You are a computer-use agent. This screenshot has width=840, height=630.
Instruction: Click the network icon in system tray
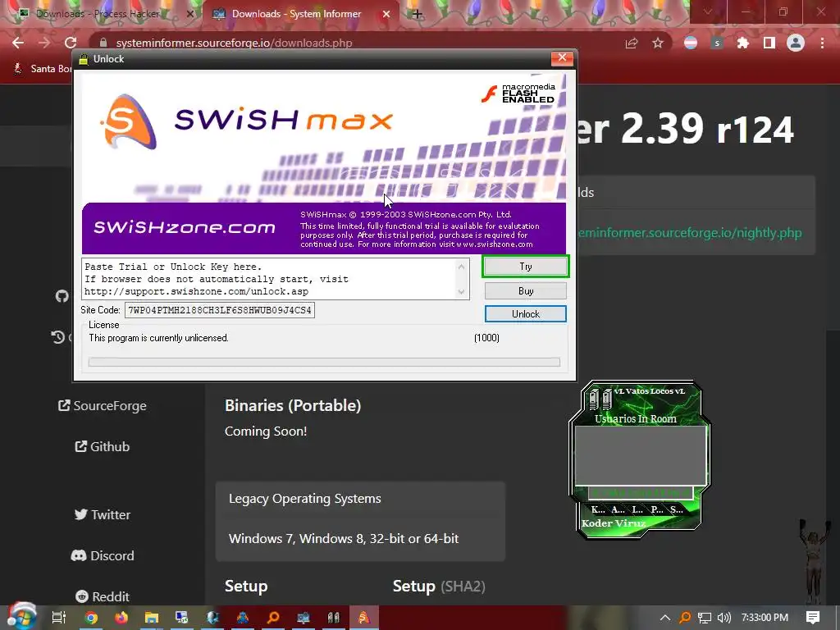[x=705, y=618]
